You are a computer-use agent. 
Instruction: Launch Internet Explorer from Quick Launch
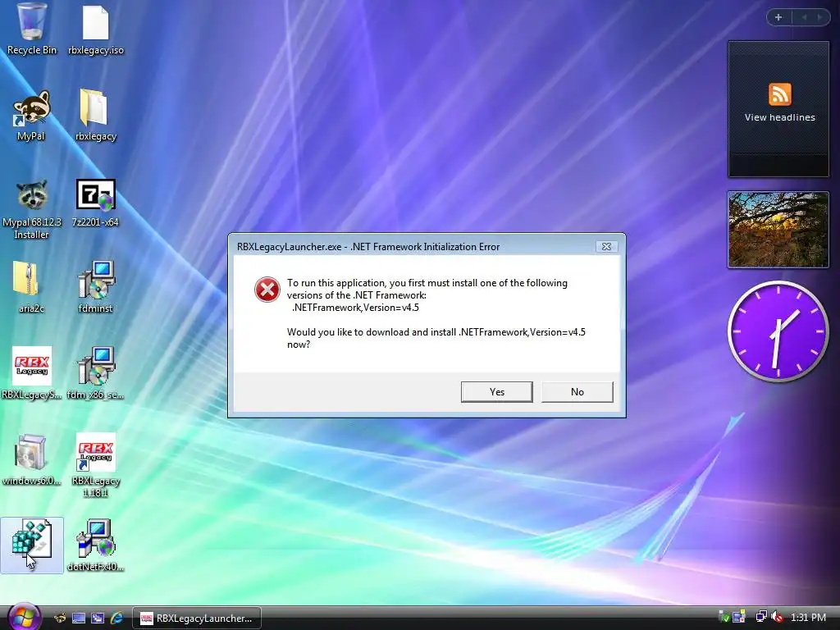click(116, 619)
